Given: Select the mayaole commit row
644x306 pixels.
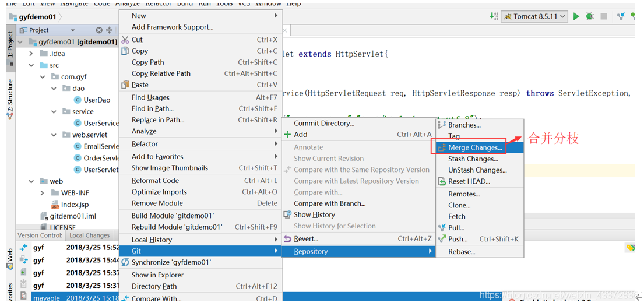Looking at the screenshot, I should click(x=75, y=297).
